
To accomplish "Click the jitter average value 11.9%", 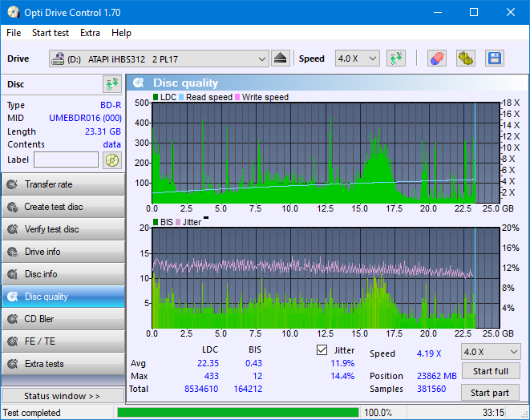I will [342, 363].
